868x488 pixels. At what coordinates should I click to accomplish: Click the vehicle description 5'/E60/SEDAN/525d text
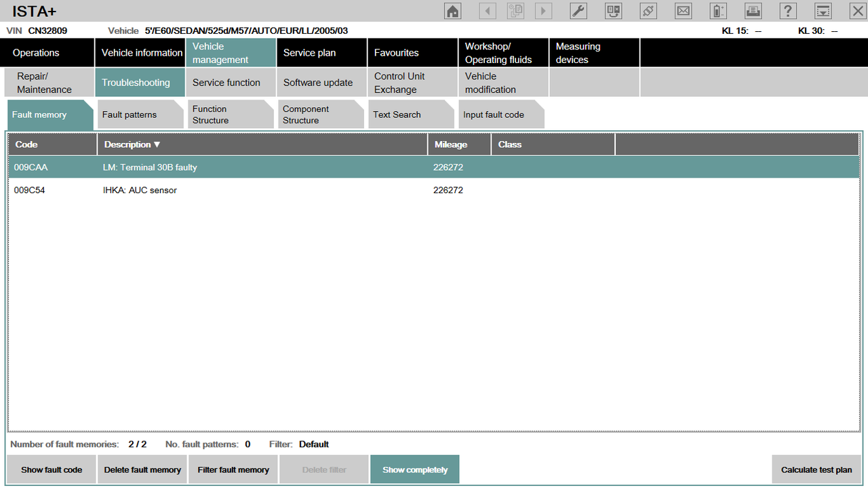[246, 30]
